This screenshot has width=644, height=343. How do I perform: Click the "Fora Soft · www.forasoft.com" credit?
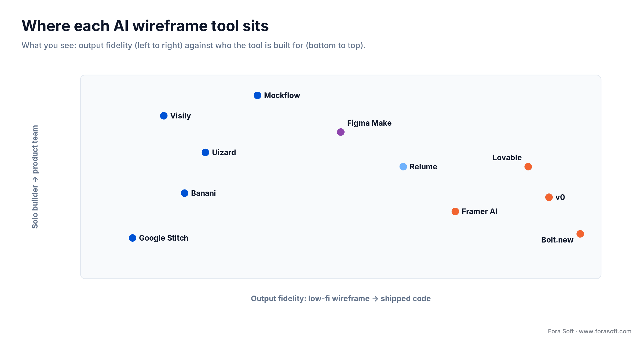[x=590, y=331]
